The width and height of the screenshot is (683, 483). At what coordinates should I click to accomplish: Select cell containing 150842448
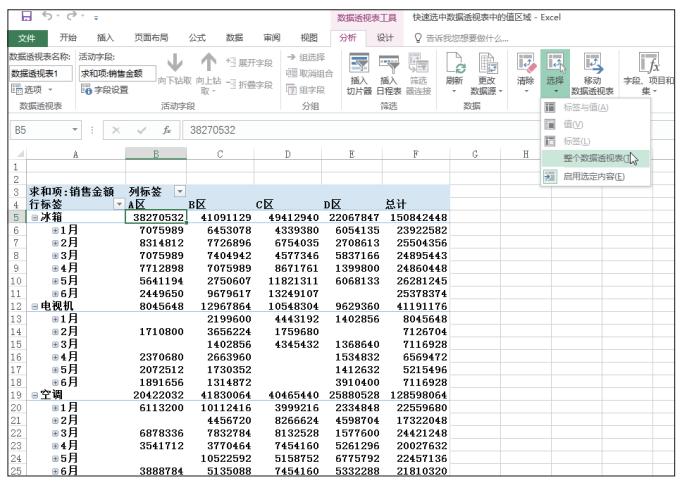416,217
